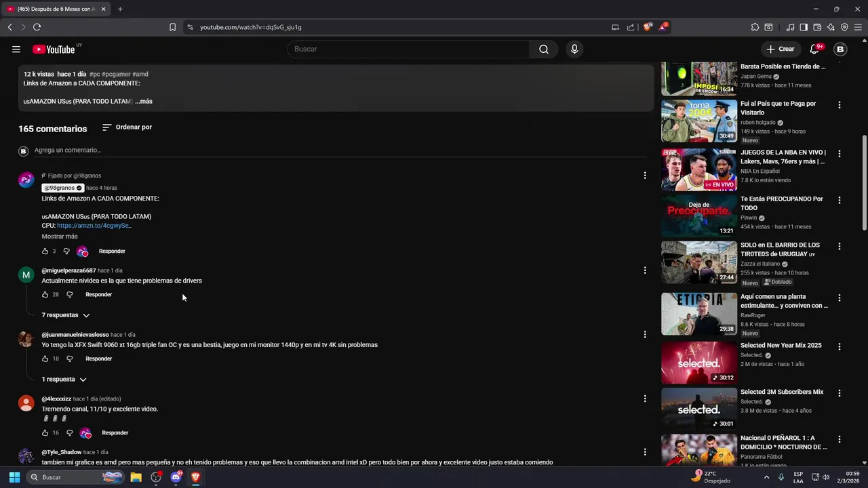This screenshot has height=488, width=868.
Task: Bookmark this page icon
Action: (x=172, y=27)
